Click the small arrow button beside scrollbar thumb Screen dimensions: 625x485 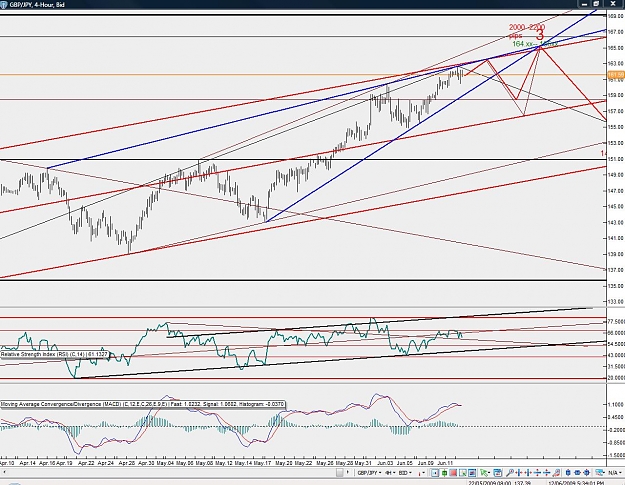(x=348, y=472)
